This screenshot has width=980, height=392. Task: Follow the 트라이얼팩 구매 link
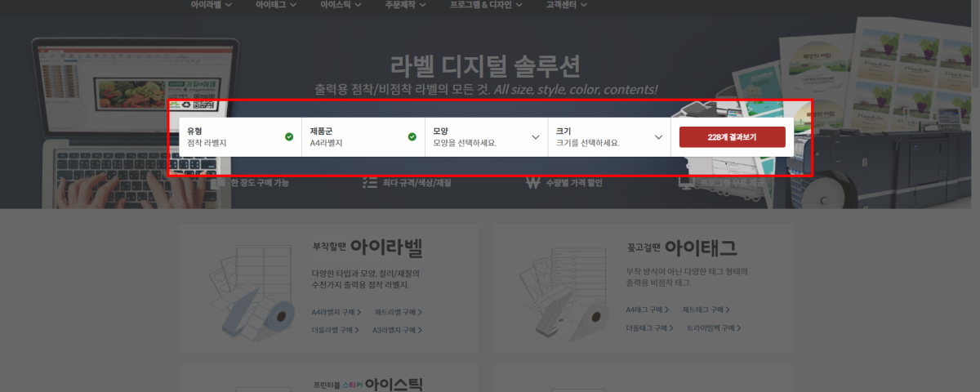pyautogui.click(x=715, y=327)
